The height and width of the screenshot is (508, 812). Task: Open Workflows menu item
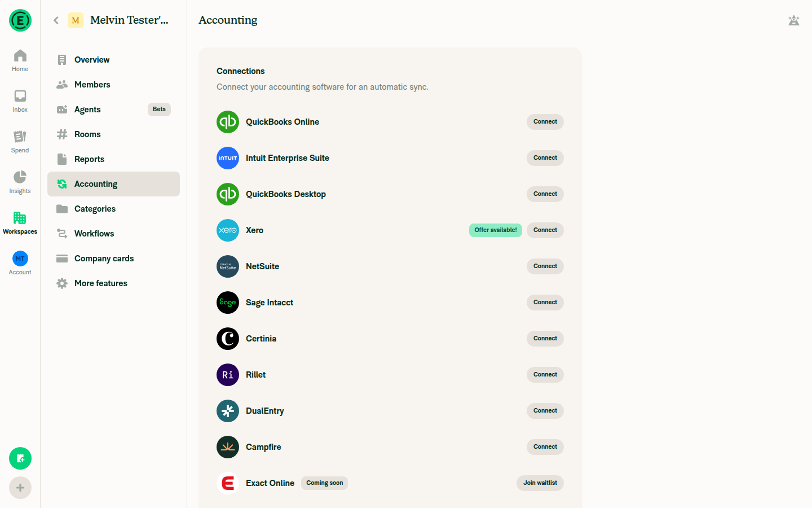point(113,234)
